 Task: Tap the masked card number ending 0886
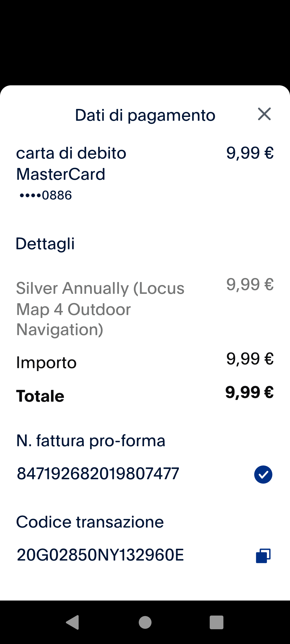[x=46, y=195]
